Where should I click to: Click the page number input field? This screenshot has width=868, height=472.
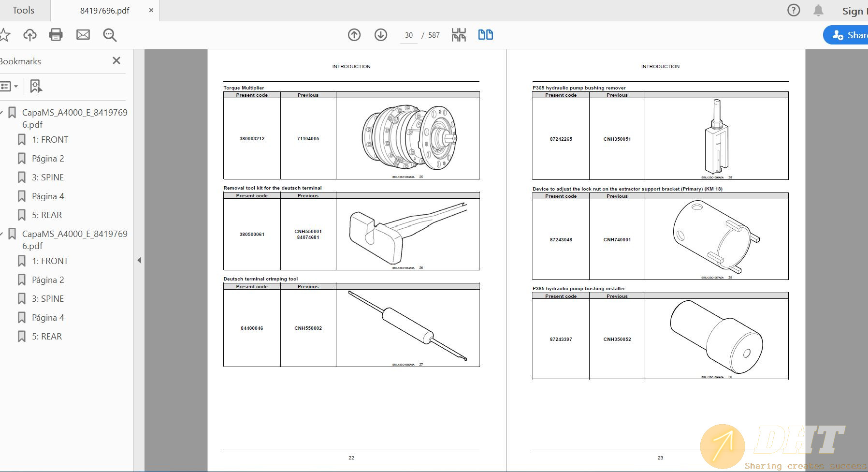409,35
